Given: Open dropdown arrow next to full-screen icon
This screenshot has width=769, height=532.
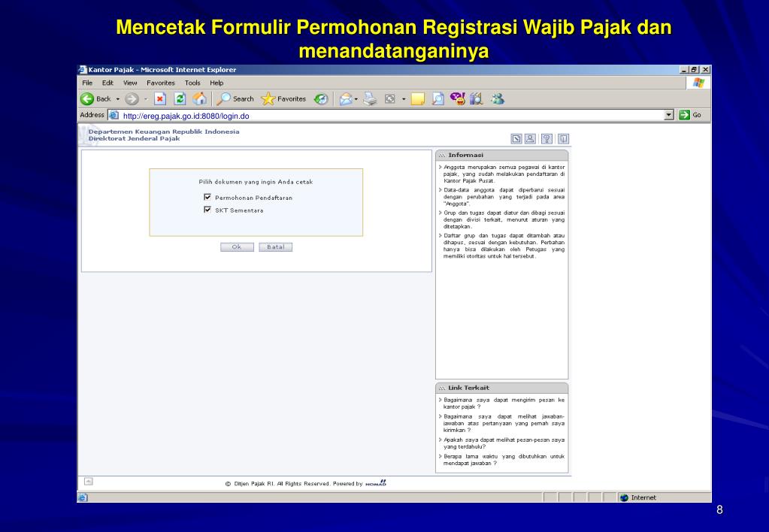Looking at the screenshot, I should [404, 99].
